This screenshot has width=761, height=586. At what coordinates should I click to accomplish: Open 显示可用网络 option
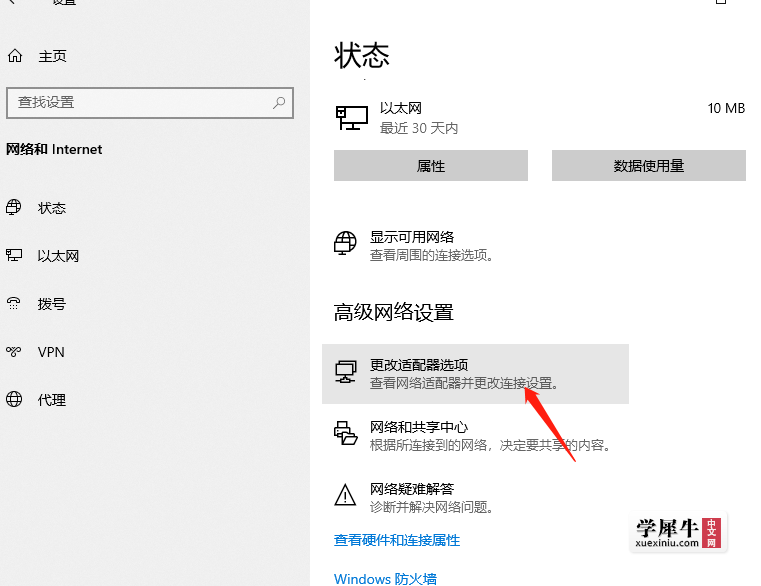[x=412, y=237]
